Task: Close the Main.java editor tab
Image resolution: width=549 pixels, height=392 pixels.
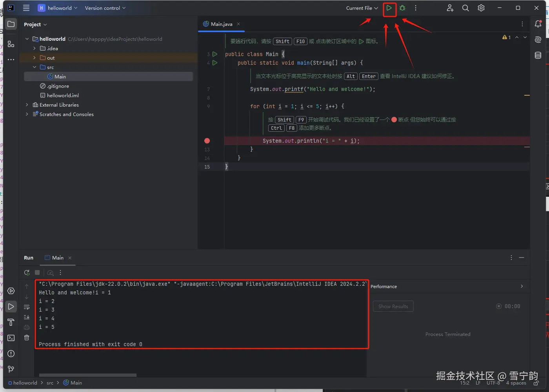Action: 238,24
